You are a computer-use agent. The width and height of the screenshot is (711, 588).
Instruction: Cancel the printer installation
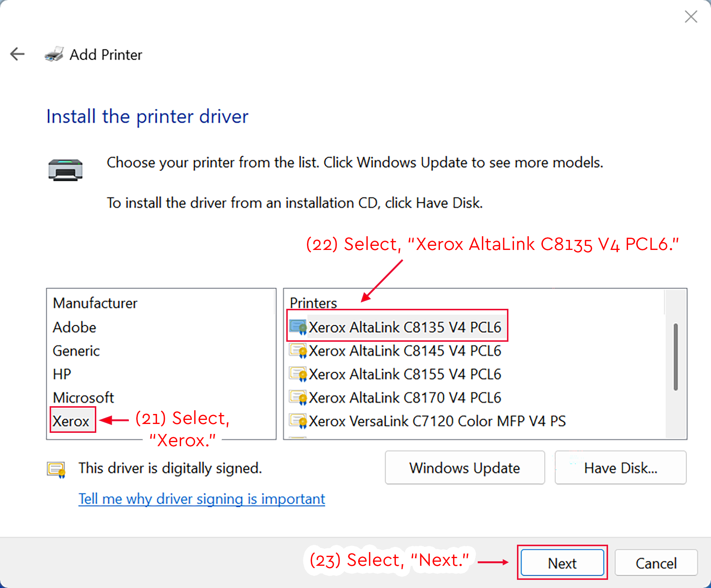pos(656,563)
